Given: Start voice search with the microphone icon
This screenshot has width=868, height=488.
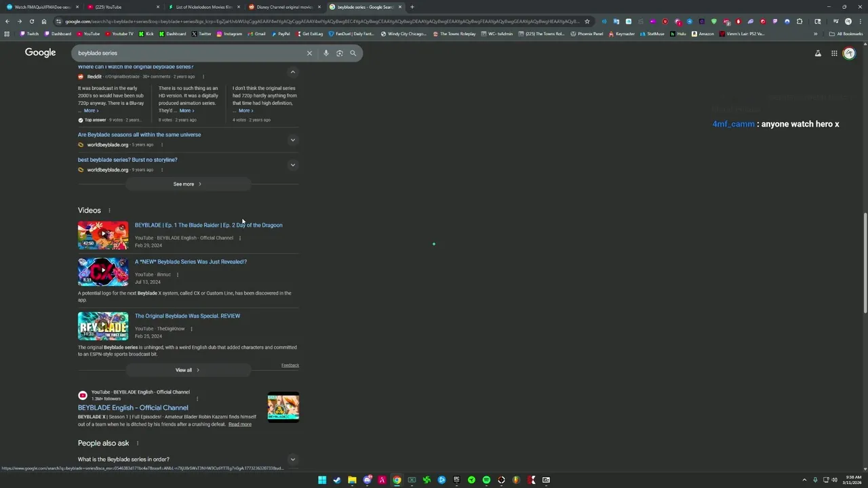Looking at the screenshot, I should tap(326, 53).
